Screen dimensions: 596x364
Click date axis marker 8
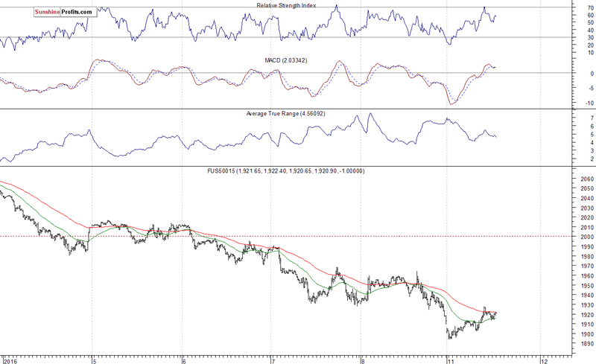[x=364, y=361]
